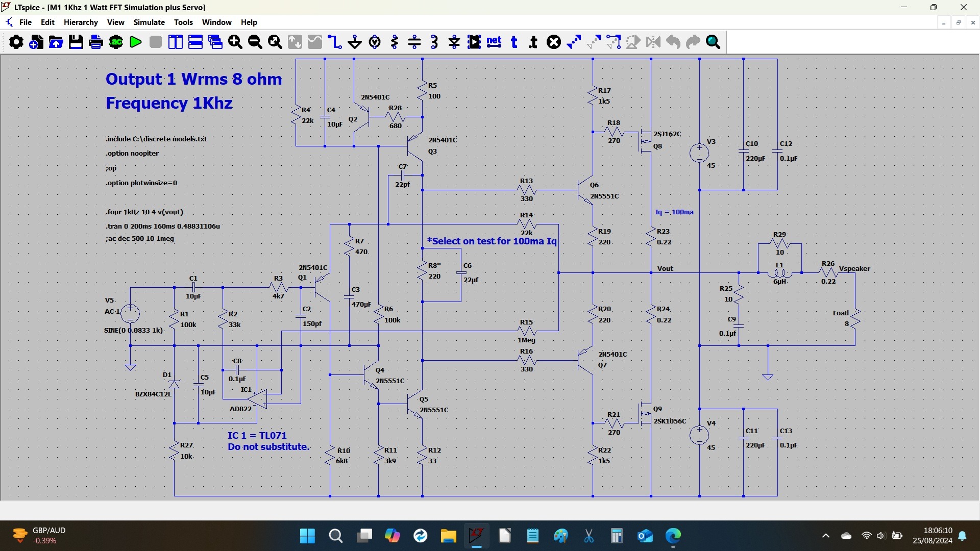Place a capacitor
The image size is (980, 551).
click(x=414, y=42)
